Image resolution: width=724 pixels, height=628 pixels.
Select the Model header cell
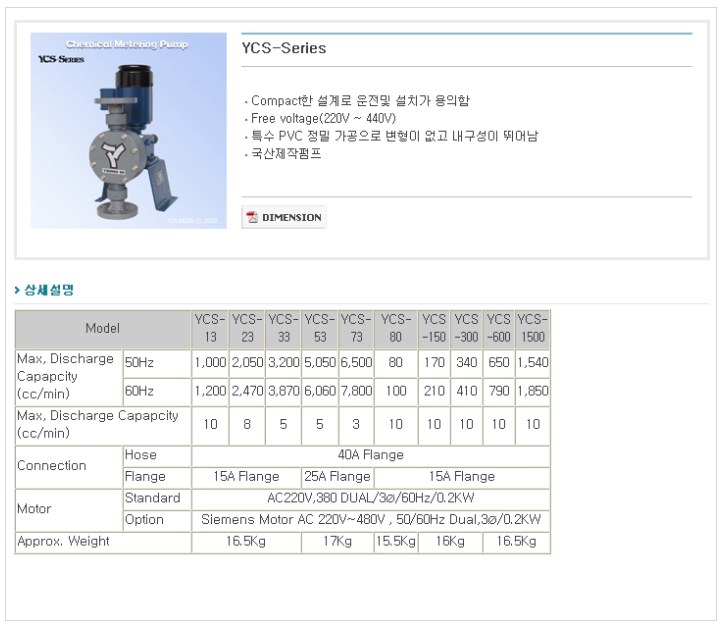tap(103, 329)
